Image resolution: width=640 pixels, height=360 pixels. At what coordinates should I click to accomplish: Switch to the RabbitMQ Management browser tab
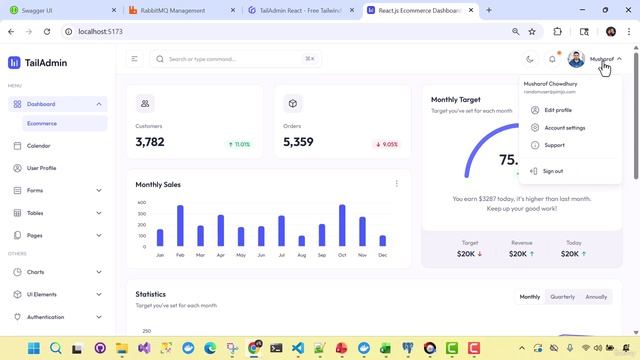pyautogui.click(x=182, y=10)
